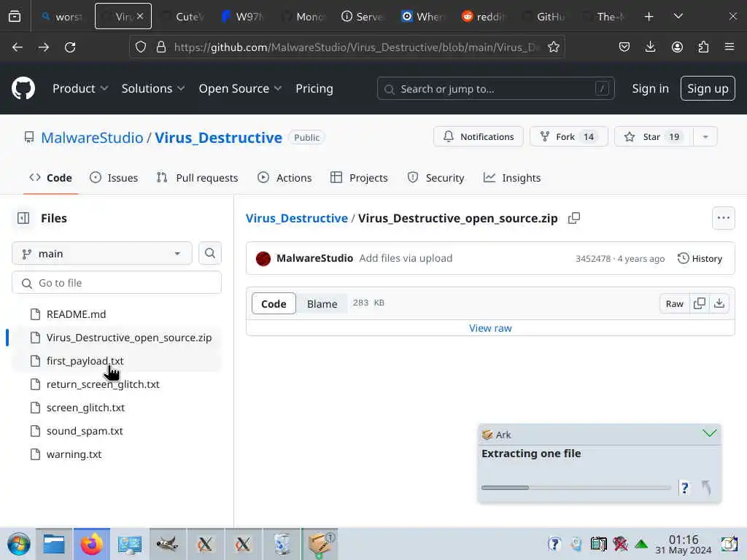747x560 pixels.
Task: Open the trash bin taskbar icon
Action: click(x=282, y=544)
